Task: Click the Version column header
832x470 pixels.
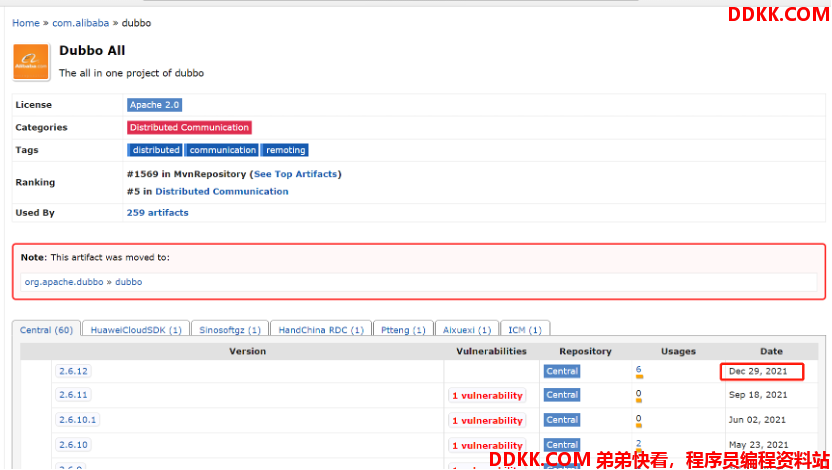Action: 247,351
